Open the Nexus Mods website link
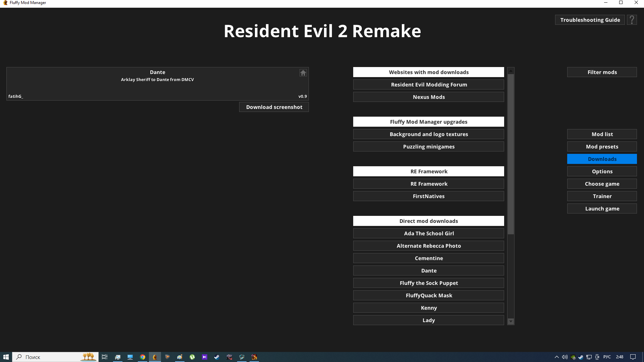The height and width of the screenshot is (362, 644). coord(428,97)
